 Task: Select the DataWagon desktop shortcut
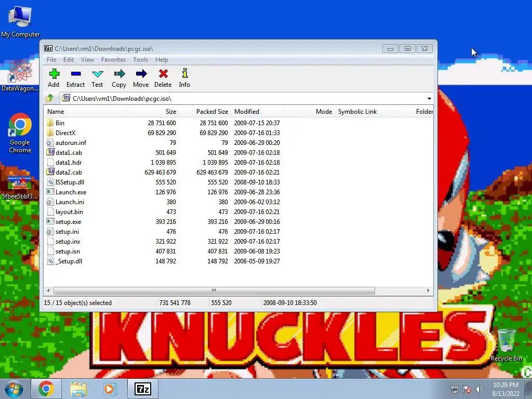[20, 75]
